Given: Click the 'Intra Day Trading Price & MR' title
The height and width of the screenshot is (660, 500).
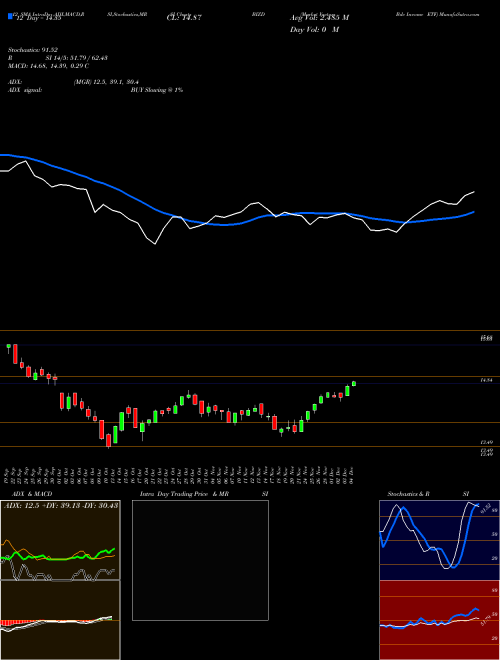Looking at the screenshot, I should tap(185, 494).
